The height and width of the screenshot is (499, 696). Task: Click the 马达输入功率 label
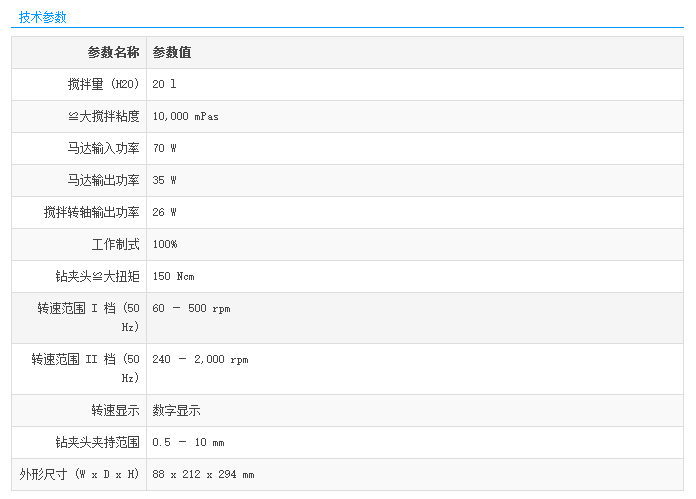click(103, 148)
